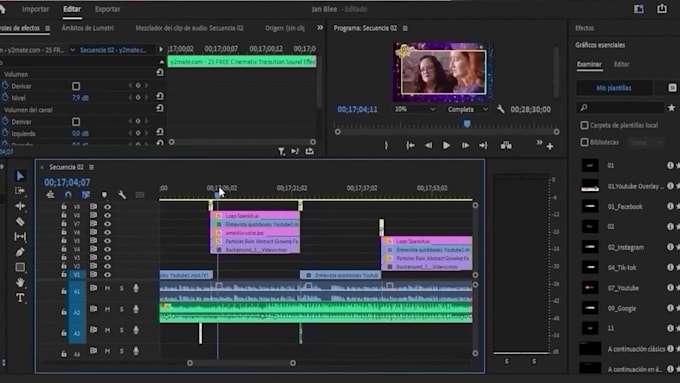Image resolution: width=680 pixels, height=383 pixels.
Task: Switch to the Editar tab in Gráficos esenciales
Action: [x=621, y=64]
